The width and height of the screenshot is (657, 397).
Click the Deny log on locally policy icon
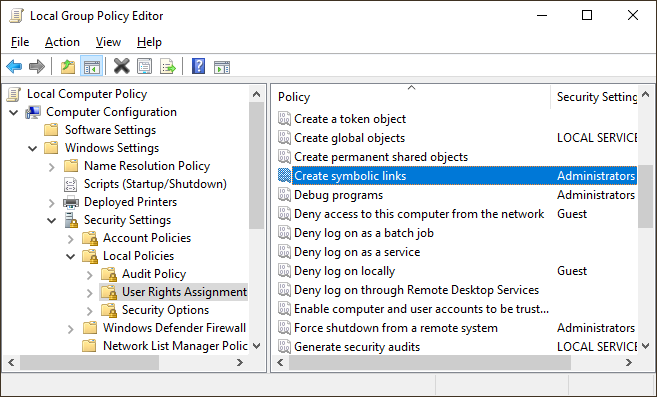284,271
